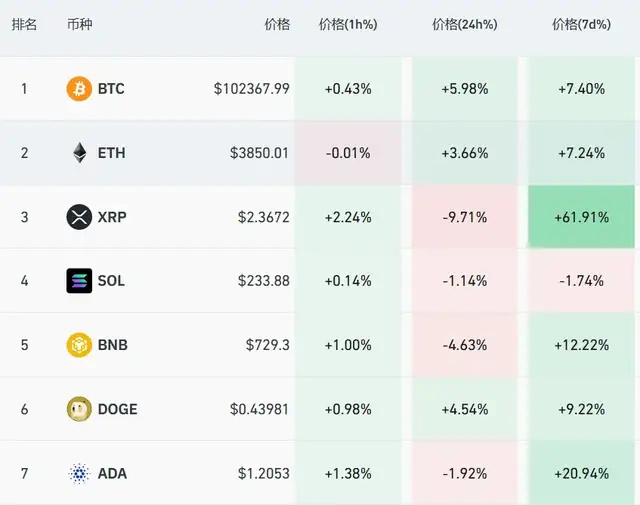Image resolution: width=640 pixels, height=505 pixels.
Task: Click XRP 24h change cell -9.71%
Action: coord(465,217)
